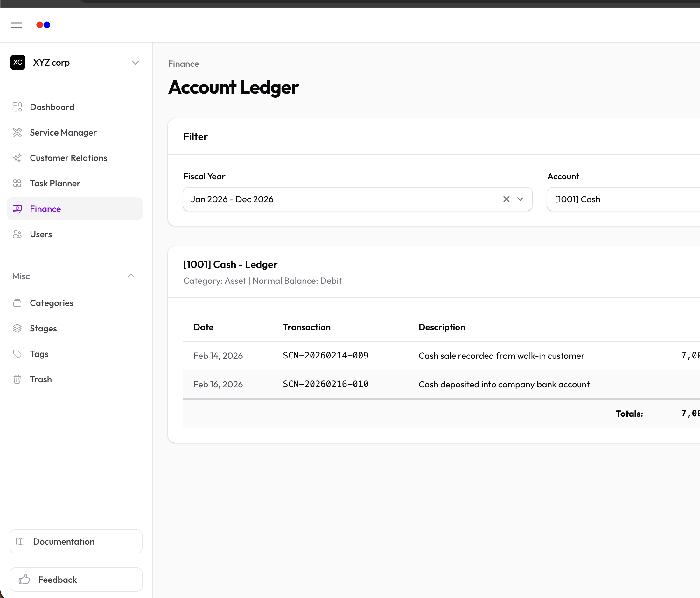700x598 pixels.
Task: Go to Stages
Action: [75, 328]
